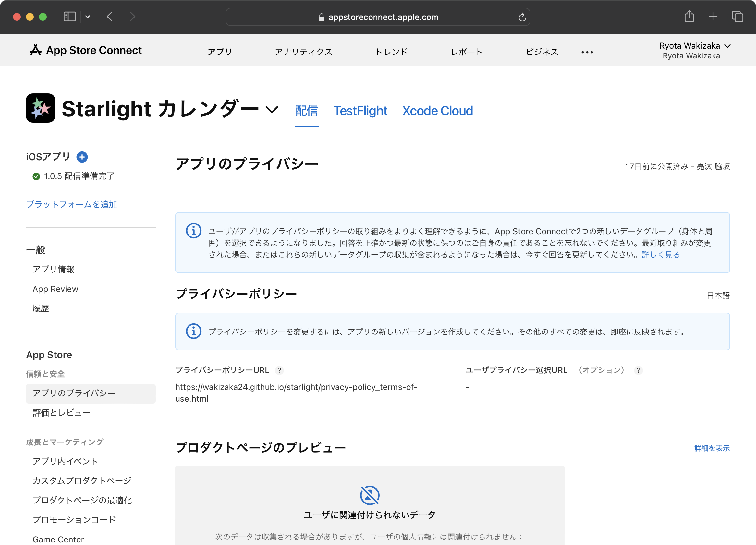Click the help icon beside プライバシーポリシーURL
The width and height of the screenshot is (756, 545).
click(279, 370)
